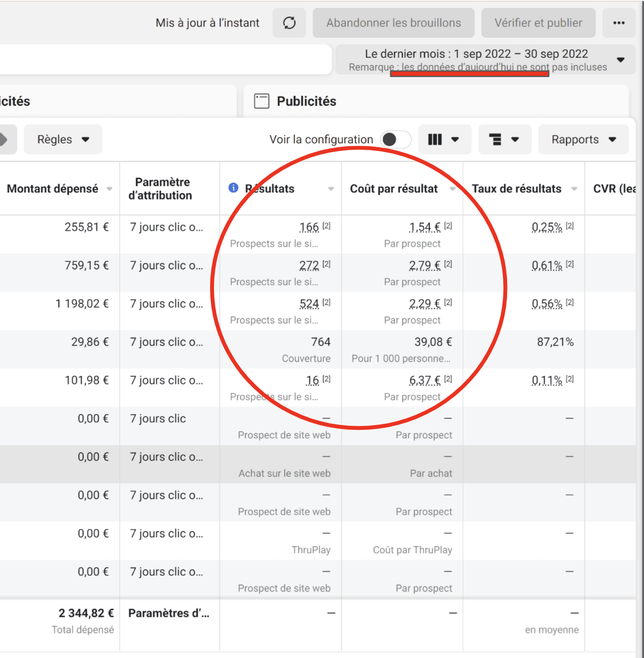This screenshot has width=644, height=658.
Task: Click the 524 results value link
Action: point(309,304)
